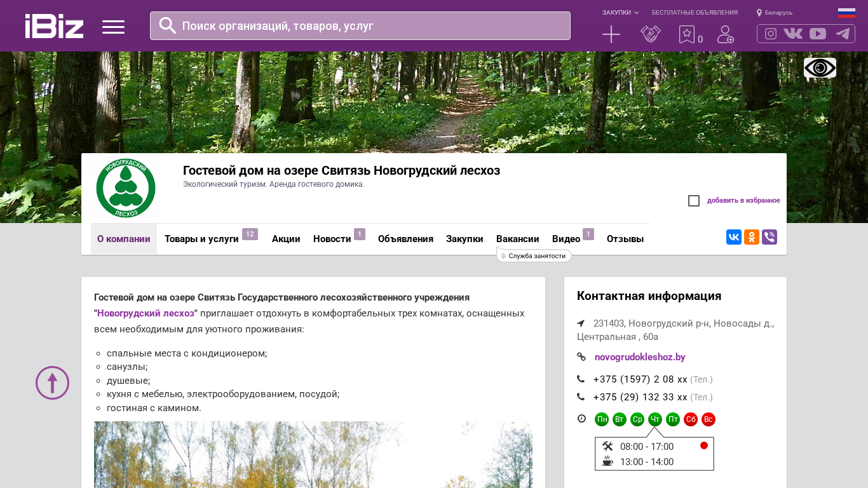Screen dimensions: 868x488
Task: Click the iBiz logo
Action: pyautogui.click(x=54, y=26)
